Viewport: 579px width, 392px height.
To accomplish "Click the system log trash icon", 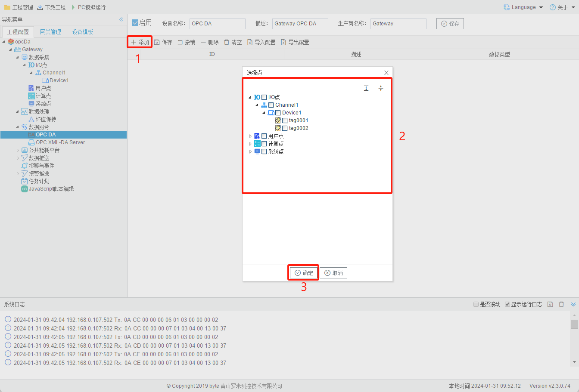I will (x=561, y=304).
